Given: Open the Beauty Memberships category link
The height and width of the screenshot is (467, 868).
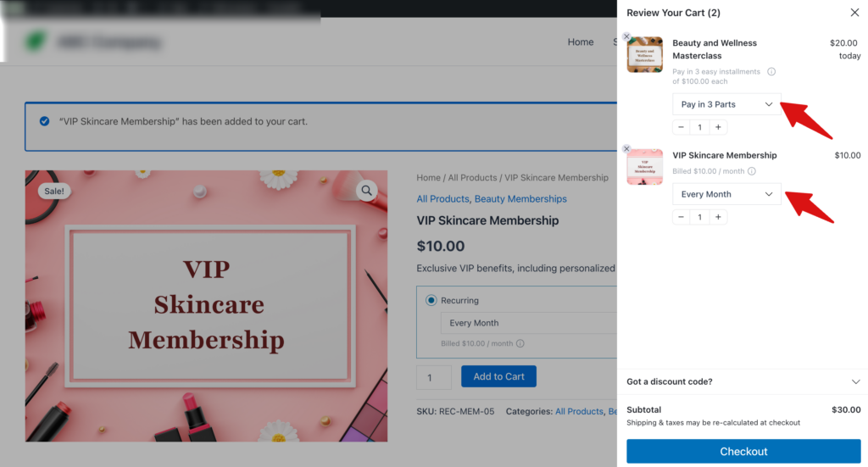Looking at the screenshot, I should click(x=520, y=199).
